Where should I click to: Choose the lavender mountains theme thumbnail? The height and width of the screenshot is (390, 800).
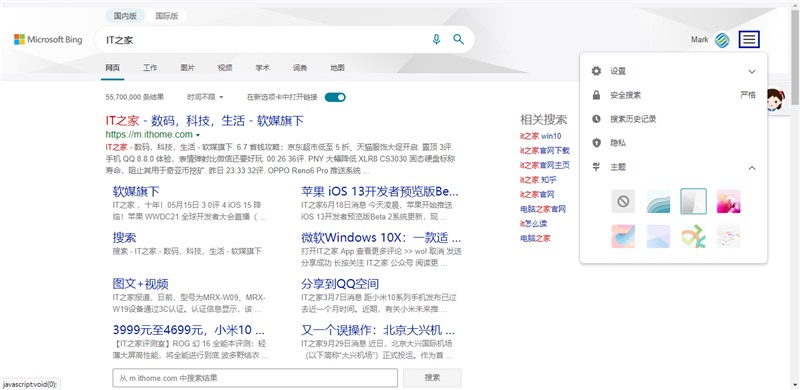(x=658, y=236)
